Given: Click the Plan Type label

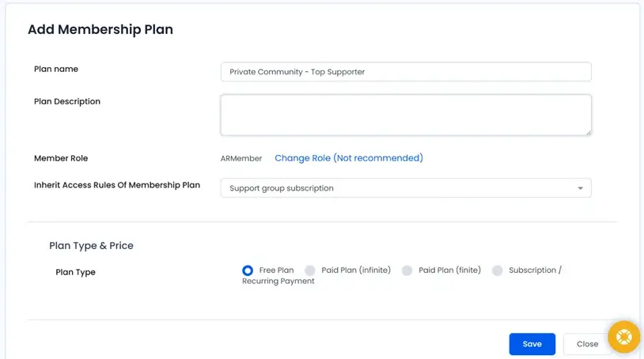Looking at the screenshot, I should 75,272.
